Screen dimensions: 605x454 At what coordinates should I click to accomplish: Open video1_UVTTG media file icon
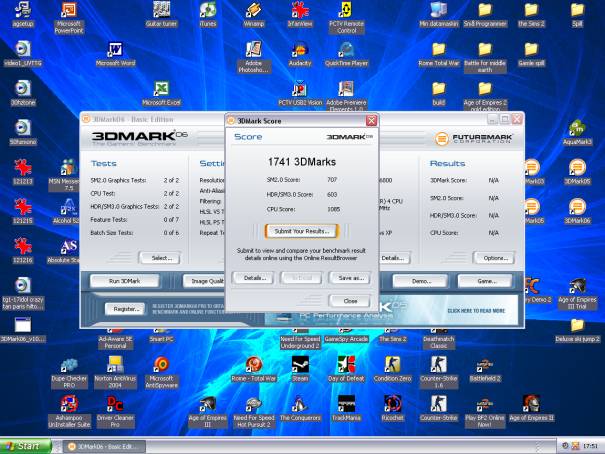click(23, 54)
